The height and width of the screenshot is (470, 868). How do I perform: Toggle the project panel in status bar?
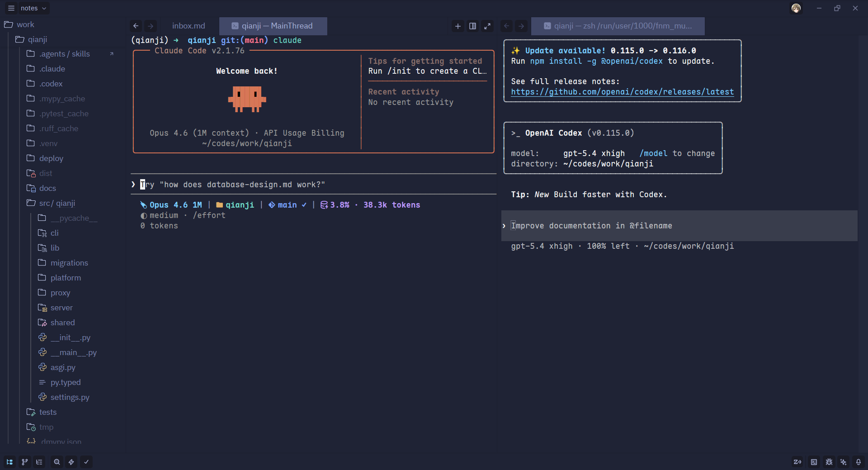pyautogui.click(x=9, y=462)
